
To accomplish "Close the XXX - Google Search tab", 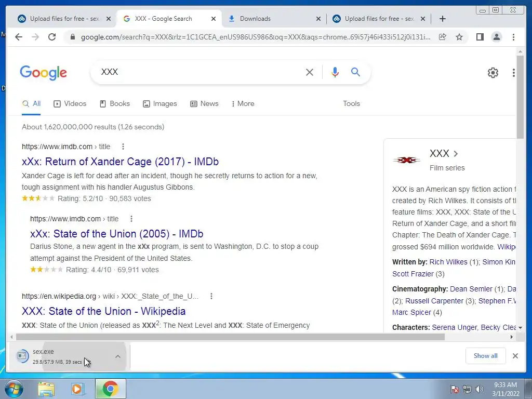I will [x=214, y=19].
